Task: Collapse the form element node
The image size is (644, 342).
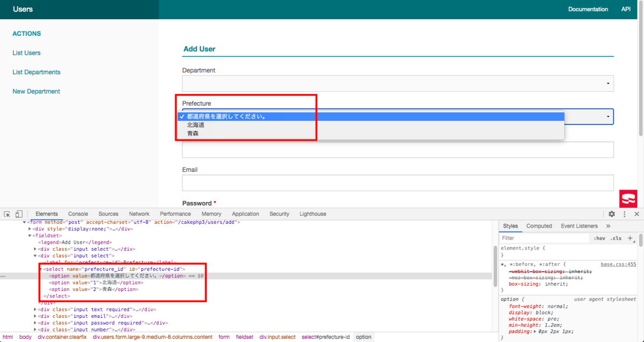Action: click(x=25, y=222)
